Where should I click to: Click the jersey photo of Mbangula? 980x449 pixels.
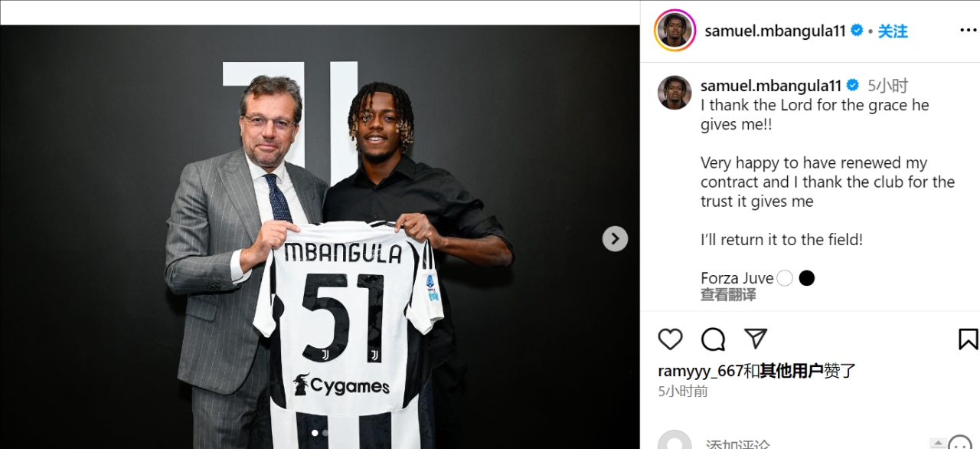[319, 237]
